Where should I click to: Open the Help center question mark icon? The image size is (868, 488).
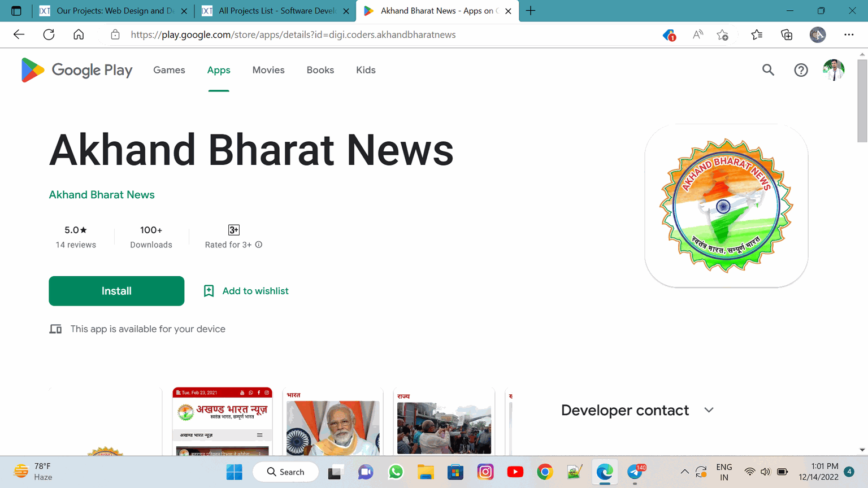tap(801, 70)
